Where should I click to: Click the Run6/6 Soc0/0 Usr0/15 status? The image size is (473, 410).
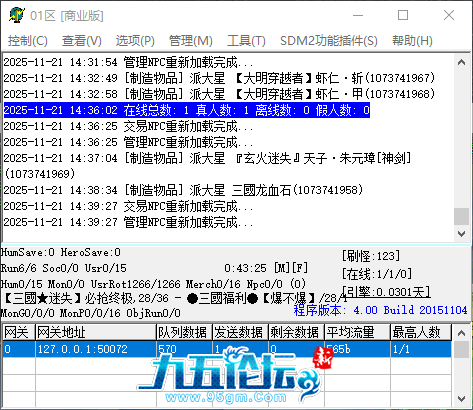coord(63,268)
